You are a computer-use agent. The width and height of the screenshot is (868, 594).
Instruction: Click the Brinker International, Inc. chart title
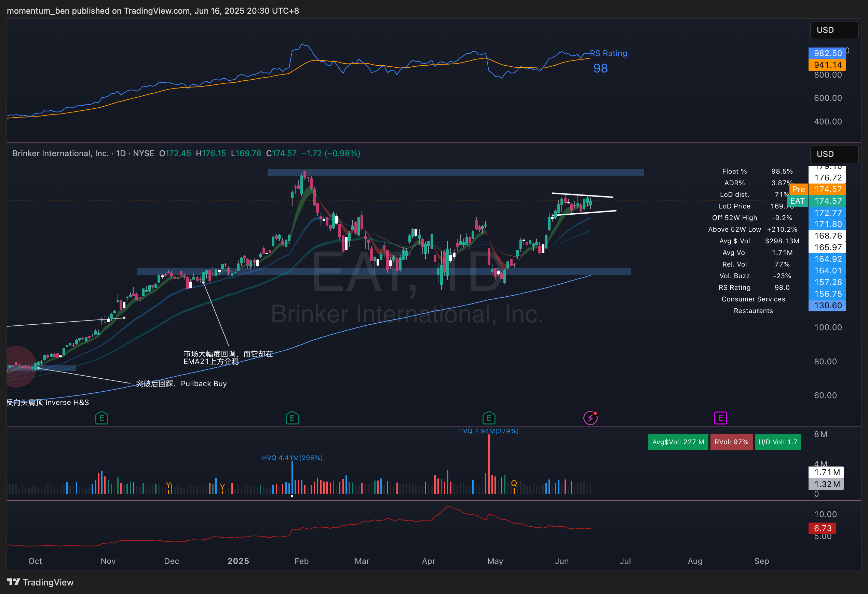[60, 153]
